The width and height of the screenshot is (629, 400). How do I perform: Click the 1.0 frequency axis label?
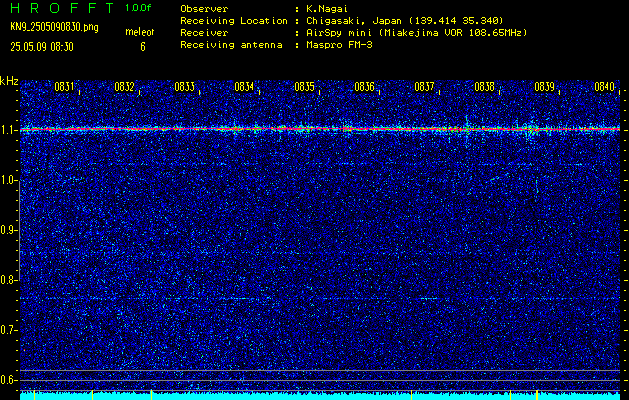pyautogui.click(x=8, y=181)
